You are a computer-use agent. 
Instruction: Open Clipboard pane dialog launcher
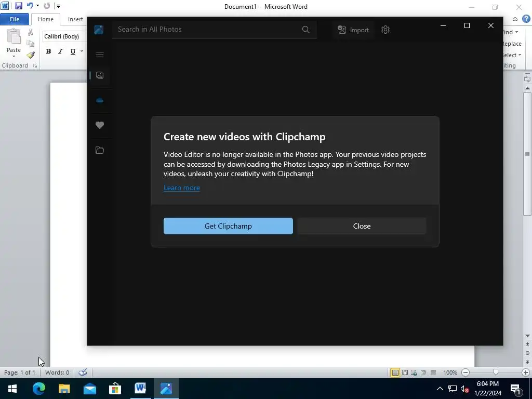click(x=35, y=66)
